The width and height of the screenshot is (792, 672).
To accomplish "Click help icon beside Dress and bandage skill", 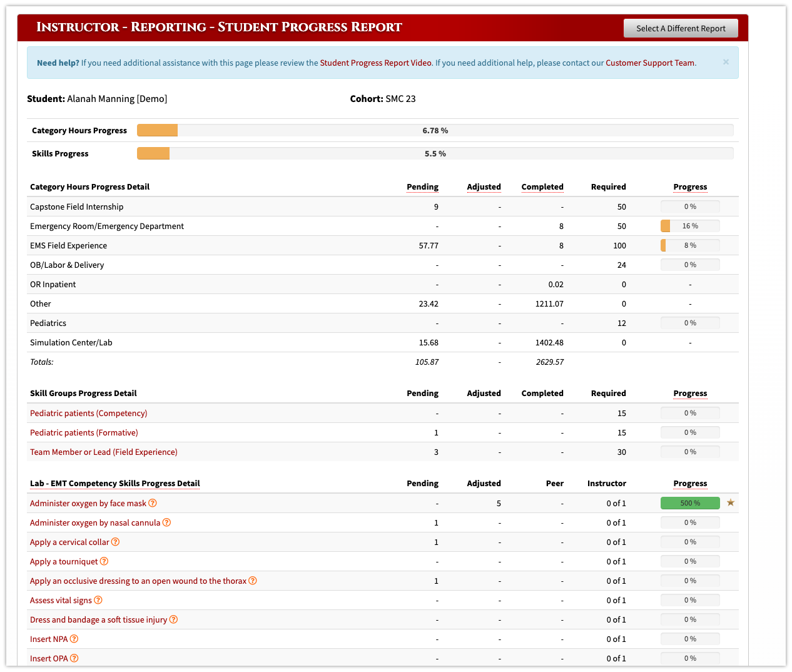I will tap(173, 619).
